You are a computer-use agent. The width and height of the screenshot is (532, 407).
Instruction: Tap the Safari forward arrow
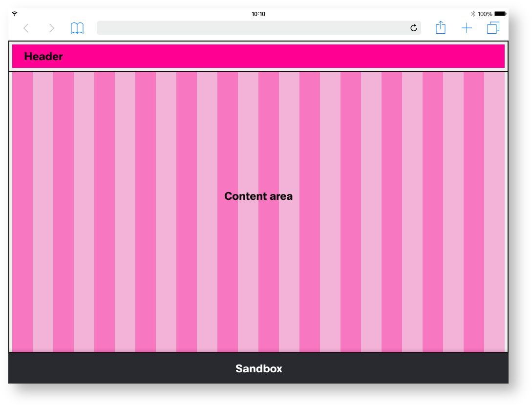point(52,28)
